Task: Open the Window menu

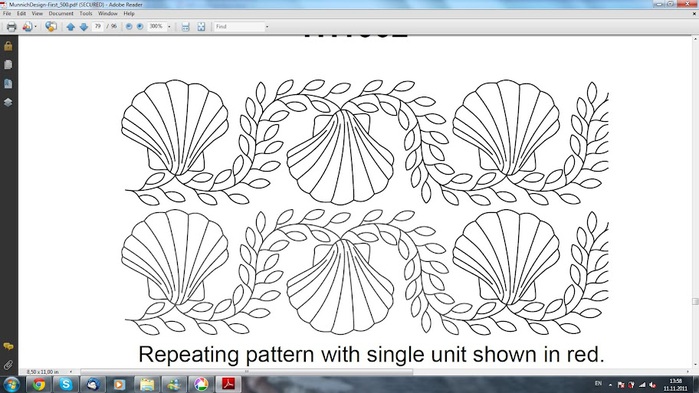Action: [x=108, y=14]
